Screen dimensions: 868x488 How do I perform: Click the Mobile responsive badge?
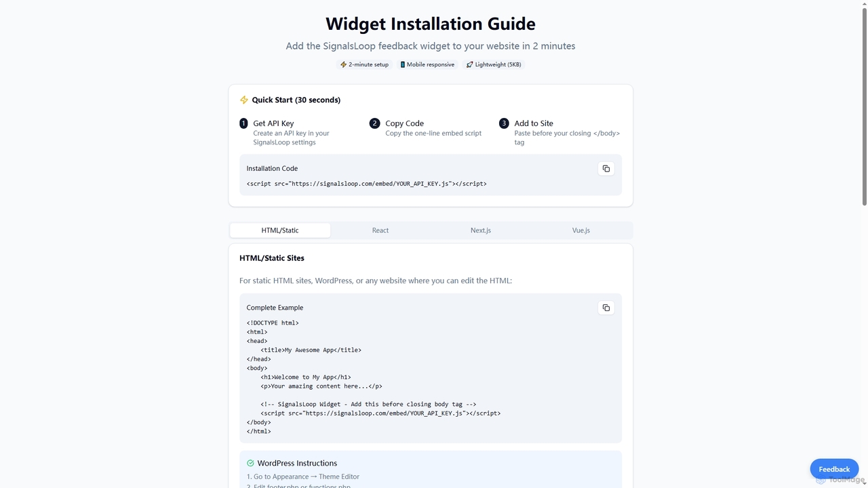tap(427, 64)
